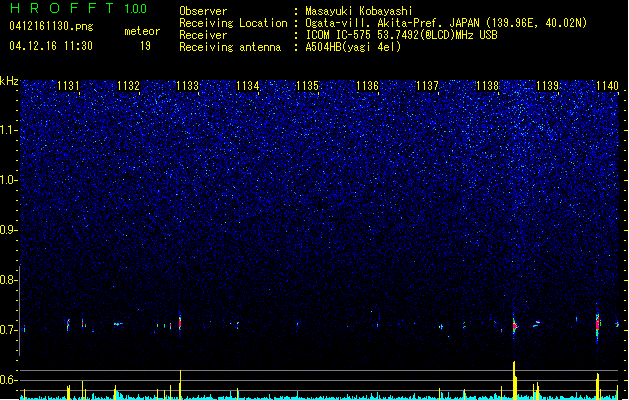This screenshot has height=400, width=629.
Task: Click the 1132 time marker
Action: (128, 86)
